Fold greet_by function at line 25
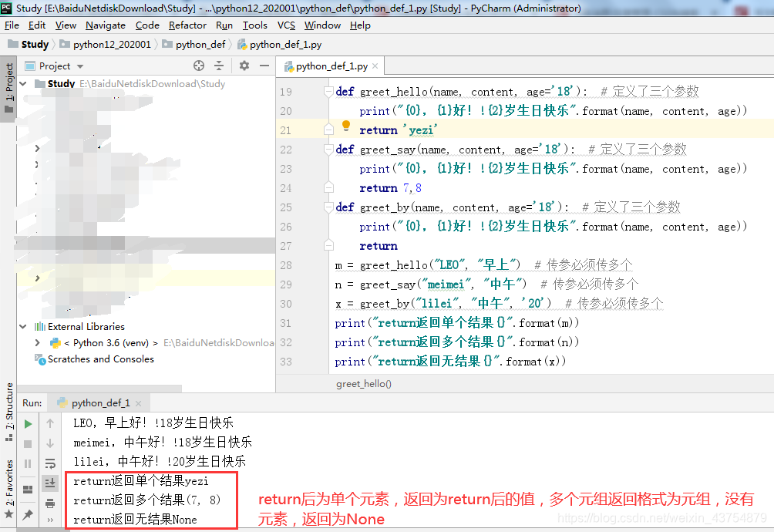 328,207
